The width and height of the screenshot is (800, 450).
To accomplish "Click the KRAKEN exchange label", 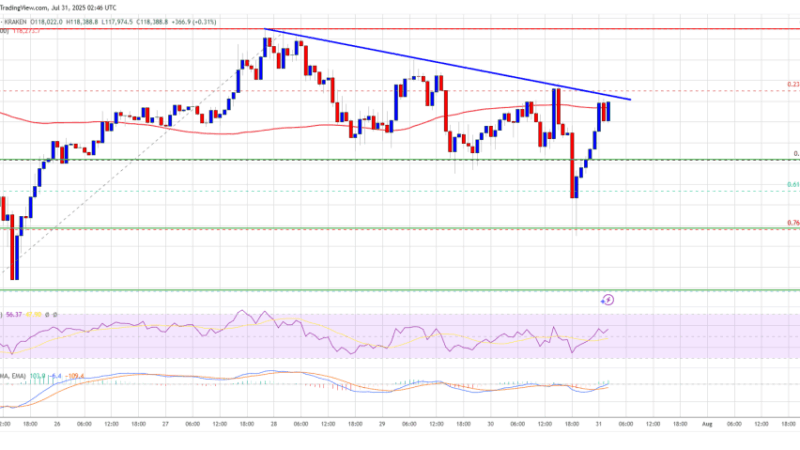I will pos(16,22).
